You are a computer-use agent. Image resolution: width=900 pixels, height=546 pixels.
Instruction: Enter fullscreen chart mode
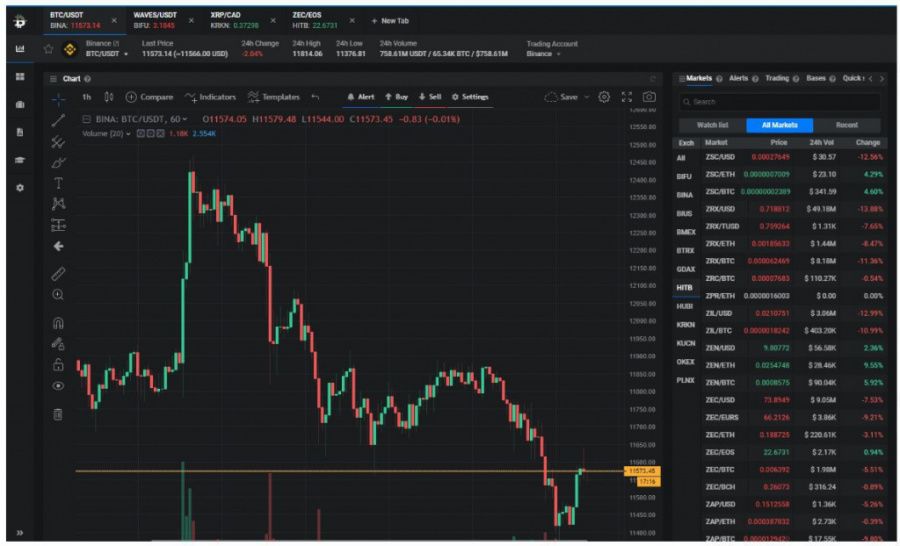tap(627, 97)
